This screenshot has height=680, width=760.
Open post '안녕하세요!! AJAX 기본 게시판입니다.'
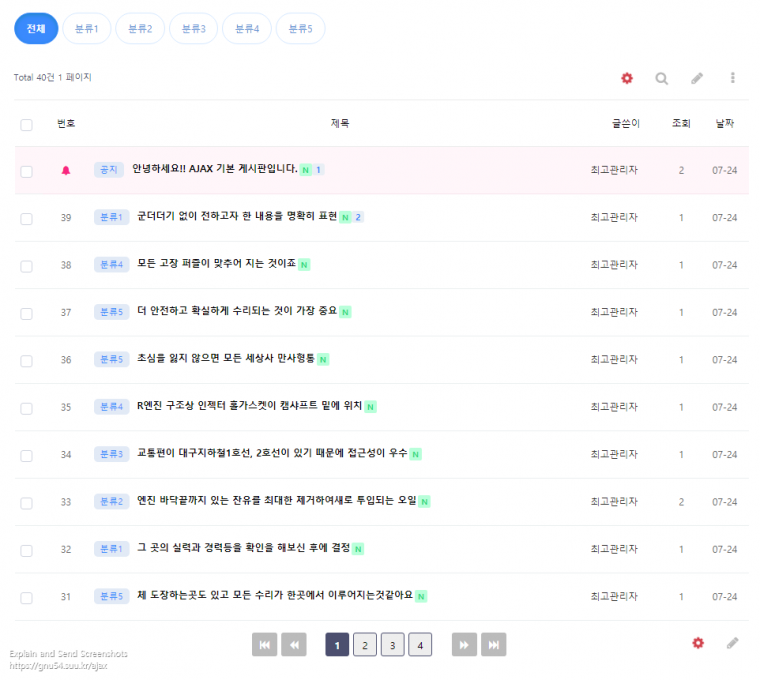[215, 169]
